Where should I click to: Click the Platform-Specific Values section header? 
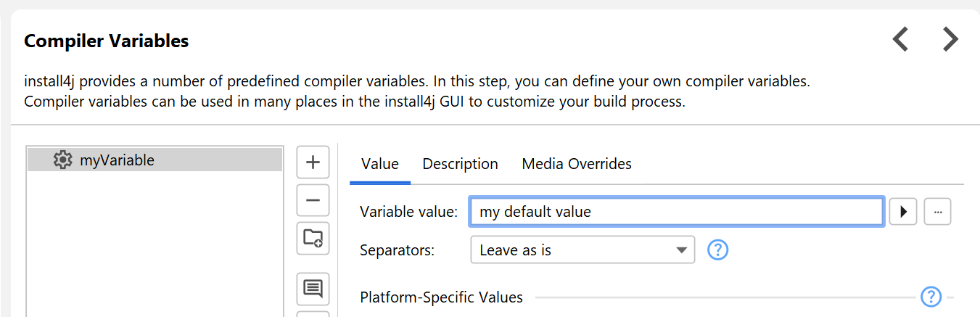point(441,297)
